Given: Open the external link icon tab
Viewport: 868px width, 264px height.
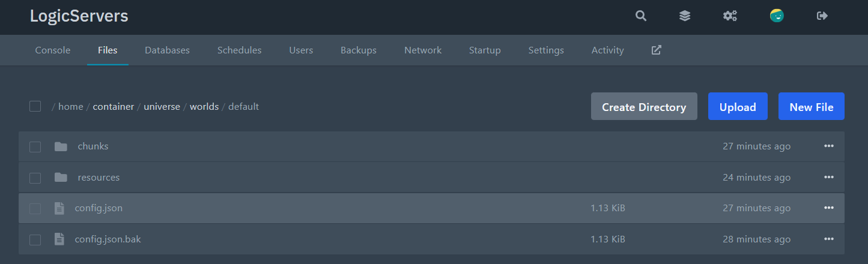Looking at the screenshot, I should tap(657, 50).
